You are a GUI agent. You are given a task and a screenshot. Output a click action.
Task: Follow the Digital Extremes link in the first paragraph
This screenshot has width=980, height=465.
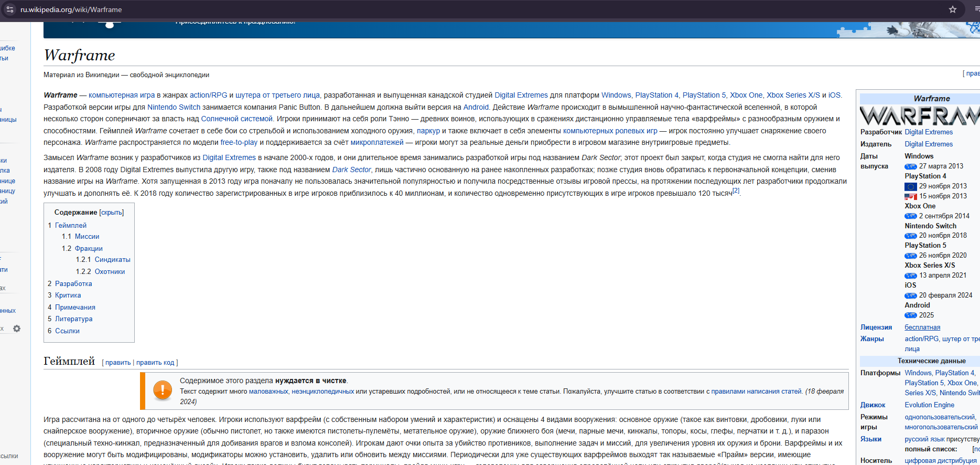coord(521,96)
